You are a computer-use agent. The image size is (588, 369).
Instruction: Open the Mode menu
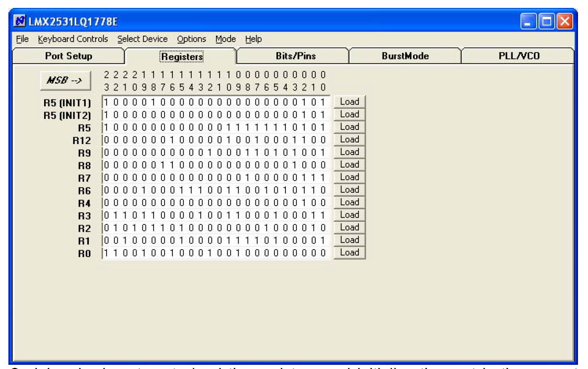tap(225, 39)
